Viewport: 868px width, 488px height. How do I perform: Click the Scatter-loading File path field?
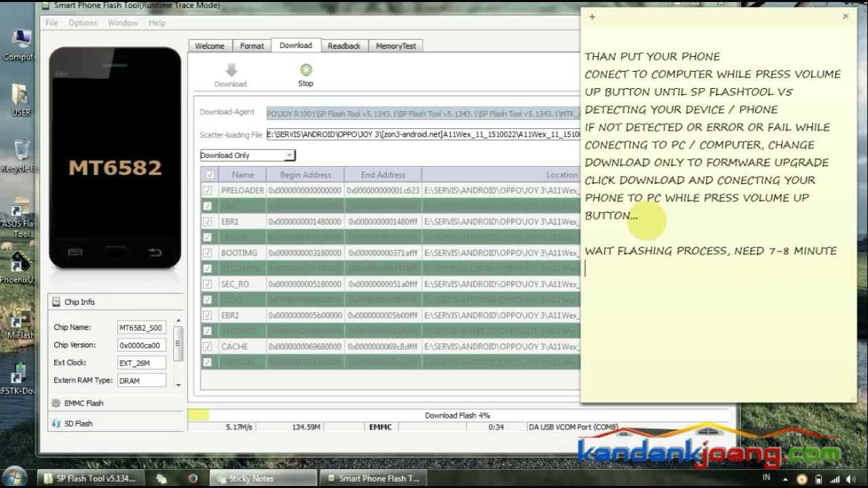pyautogui.click(x=423, y=135)
